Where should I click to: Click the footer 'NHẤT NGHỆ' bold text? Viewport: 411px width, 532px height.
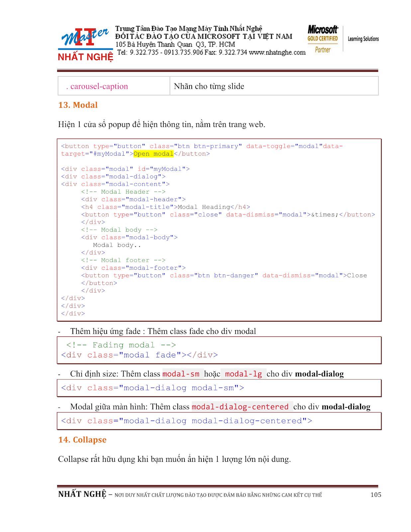pos(82,494)
